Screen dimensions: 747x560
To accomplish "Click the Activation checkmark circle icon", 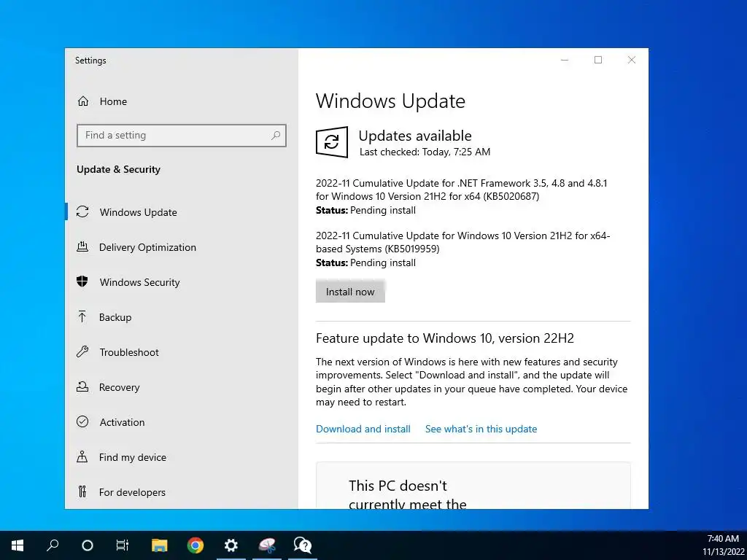I will 82,422.
